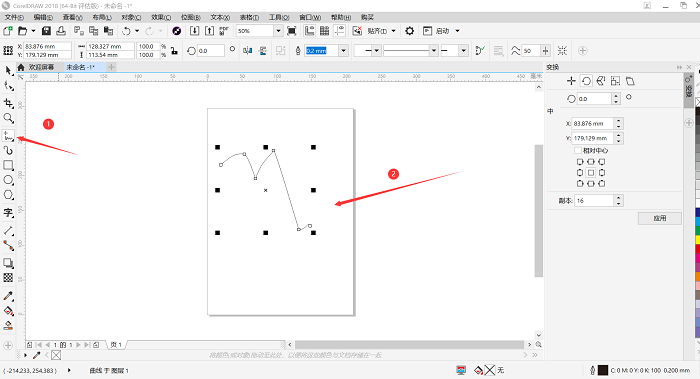This screenshot has width=700, height=379.
Task: Select the center anchor point box
Action: pos(591,173)
